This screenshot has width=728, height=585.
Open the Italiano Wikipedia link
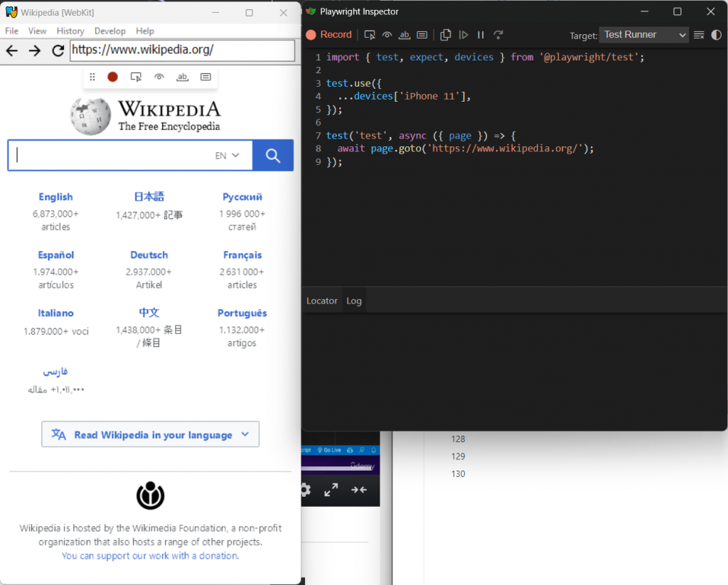coord(55,313)
